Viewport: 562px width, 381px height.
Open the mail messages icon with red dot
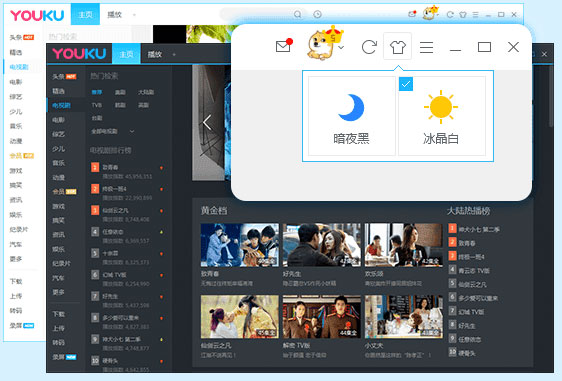click(x=284, y=46)
